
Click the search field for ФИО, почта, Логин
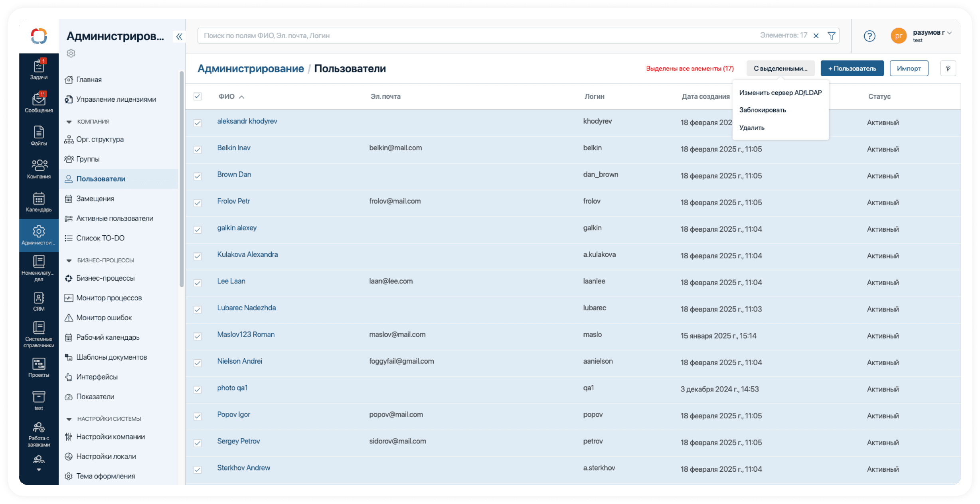439,36
